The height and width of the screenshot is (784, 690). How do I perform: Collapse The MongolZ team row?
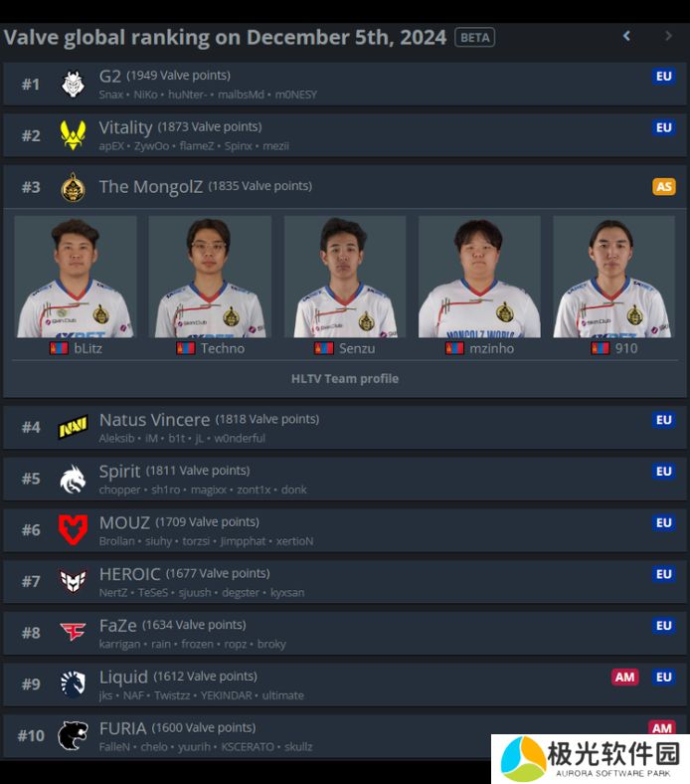click(x=345, y=186)
